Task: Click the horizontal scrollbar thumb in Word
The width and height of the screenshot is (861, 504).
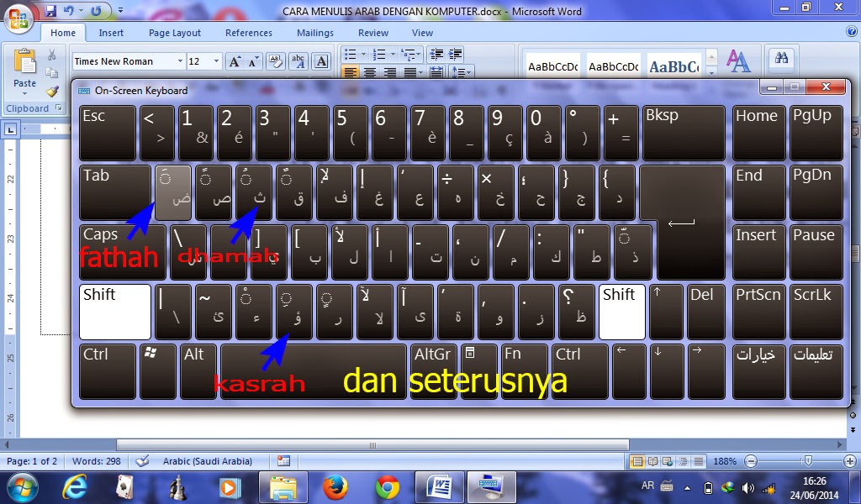Action: 372,444
